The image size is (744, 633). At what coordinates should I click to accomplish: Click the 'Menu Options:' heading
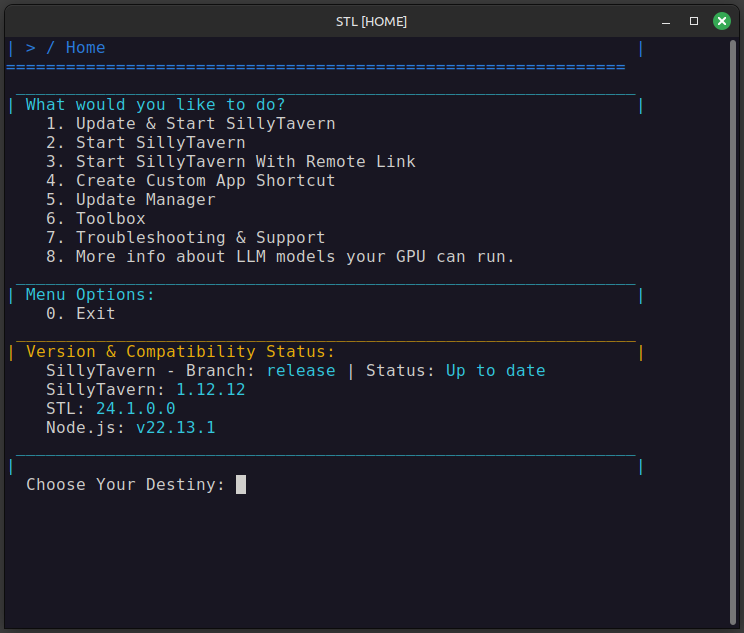click(90, 295)
